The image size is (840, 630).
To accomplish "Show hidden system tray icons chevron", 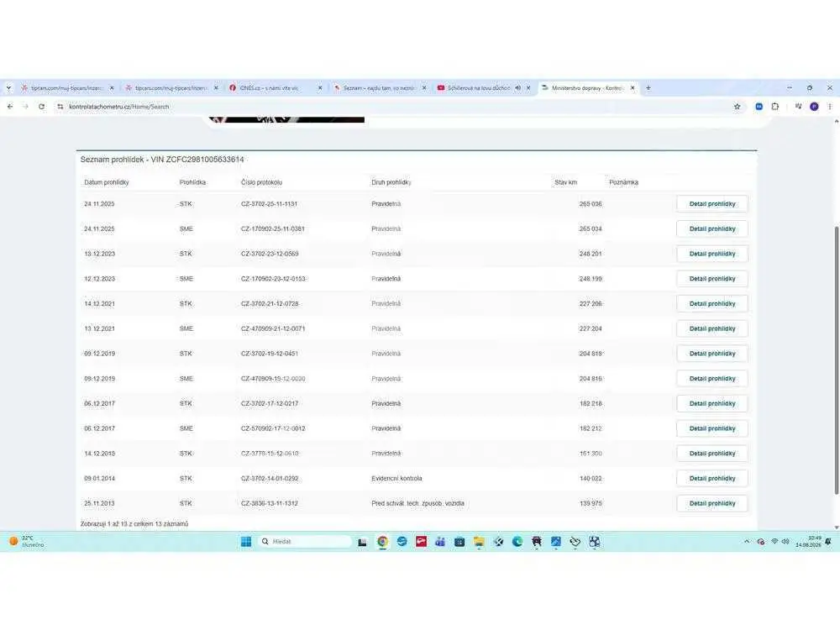I will click(x=747, y=542).
